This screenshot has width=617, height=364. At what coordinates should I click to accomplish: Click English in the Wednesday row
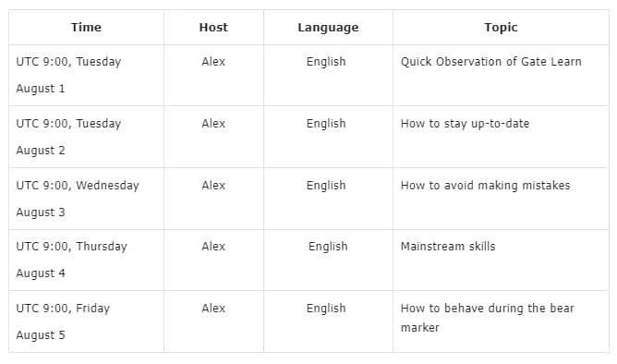point(326,186)
